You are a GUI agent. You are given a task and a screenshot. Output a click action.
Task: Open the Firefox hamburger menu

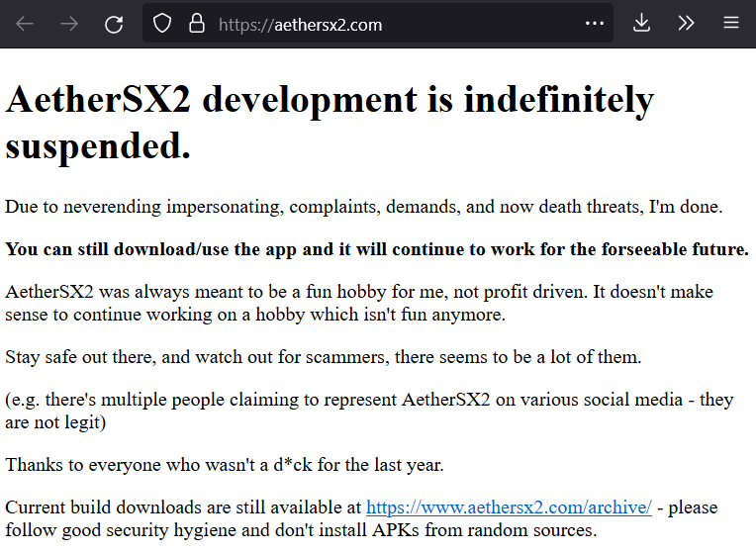tap(731, 23)
